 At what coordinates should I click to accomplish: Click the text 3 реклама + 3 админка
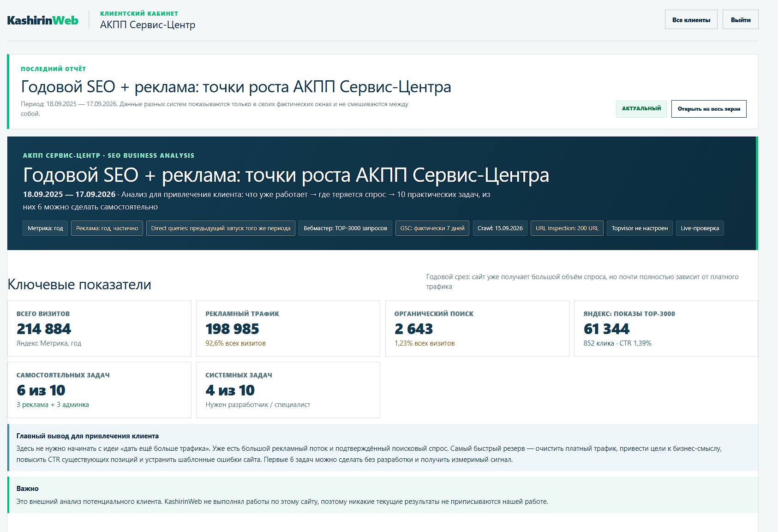click(x=53, y=405)
